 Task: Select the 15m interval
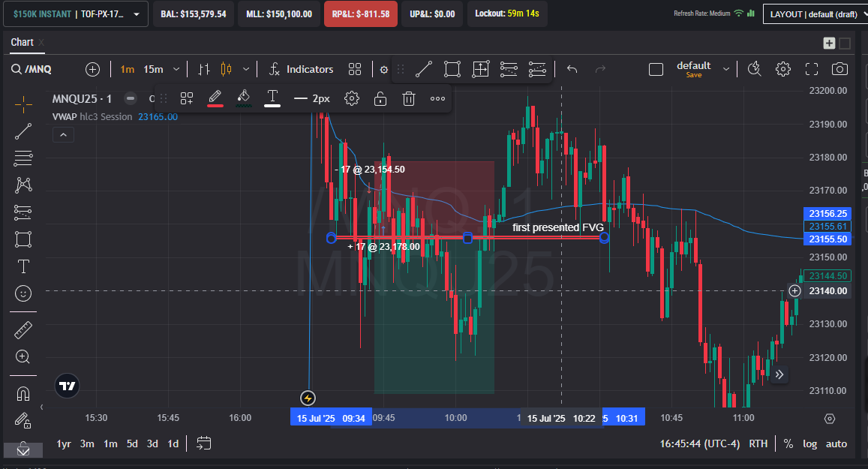(x=153, y=69)
